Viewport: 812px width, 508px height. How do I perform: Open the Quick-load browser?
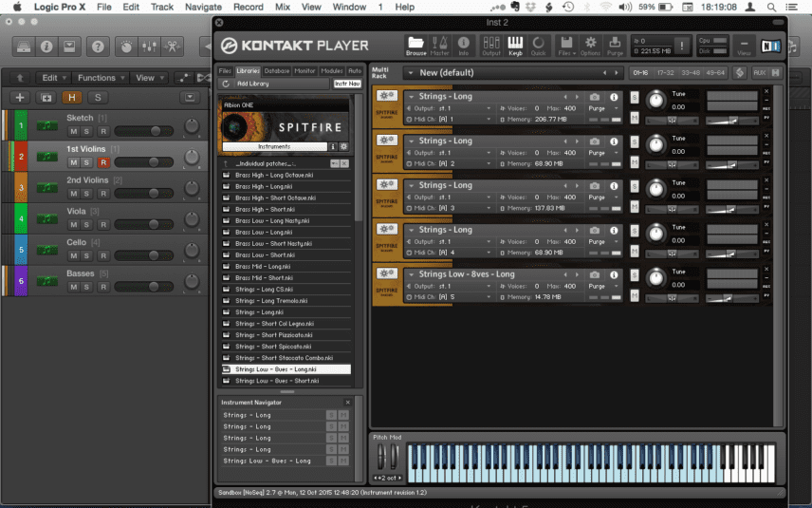click(x=539, y=46)
